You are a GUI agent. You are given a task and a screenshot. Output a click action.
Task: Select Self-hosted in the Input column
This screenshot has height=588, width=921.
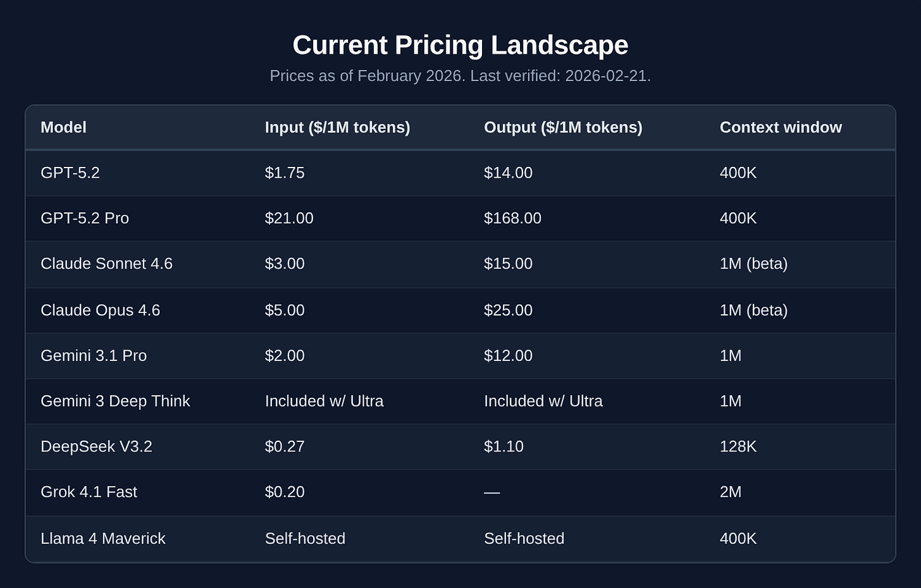[305, 539]
